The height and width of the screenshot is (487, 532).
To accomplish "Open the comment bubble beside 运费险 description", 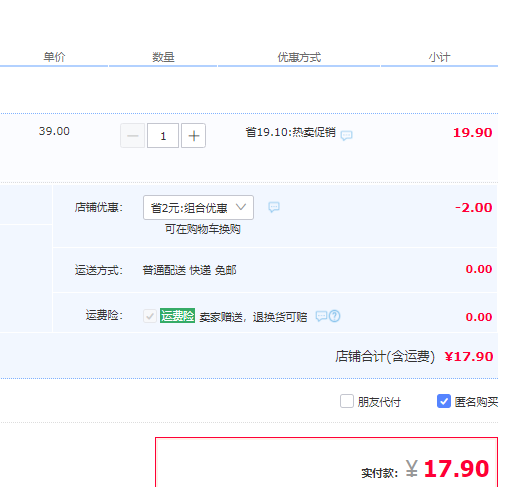I will click(x=321, y=316).
